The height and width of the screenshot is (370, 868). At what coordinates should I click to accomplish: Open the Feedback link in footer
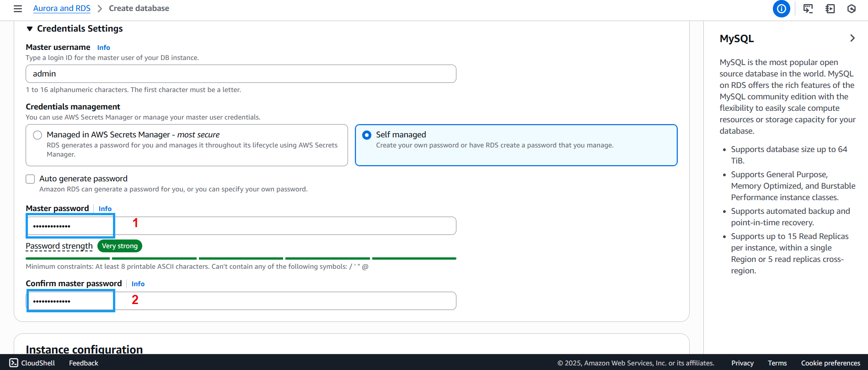[84, 363]
